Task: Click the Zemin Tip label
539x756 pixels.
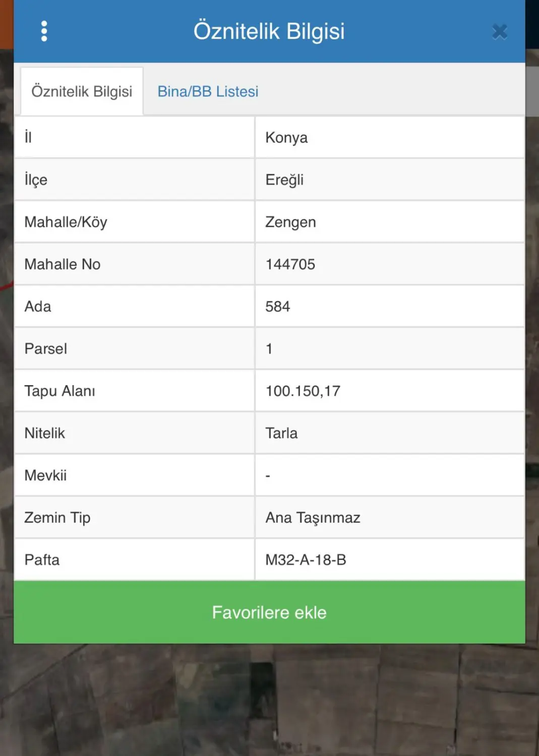Action: point(57,518)
